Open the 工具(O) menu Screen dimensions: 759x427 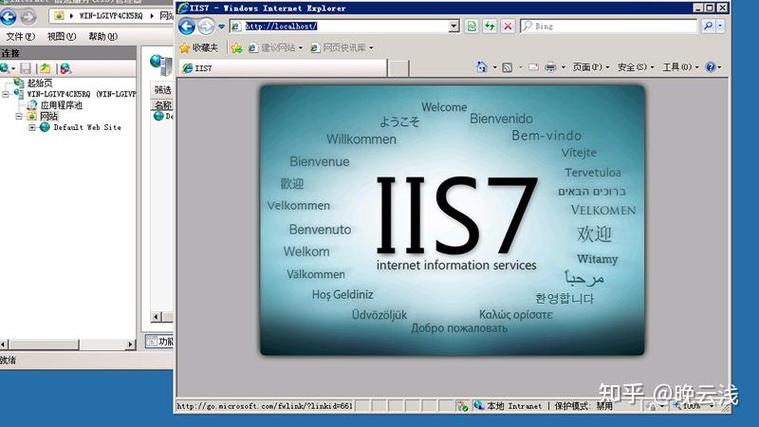click(x=680, y=67)
